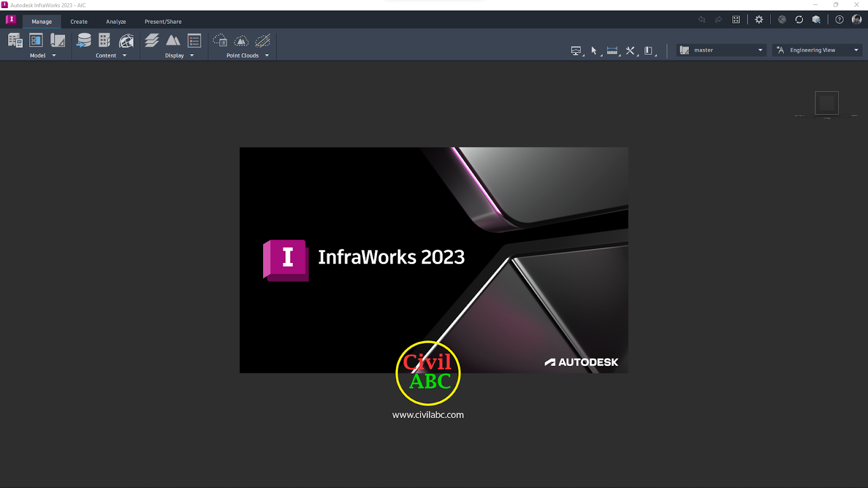Open the Proposals blueprint icon
Viewport: 868px width, 488px height.
point(58,41)
